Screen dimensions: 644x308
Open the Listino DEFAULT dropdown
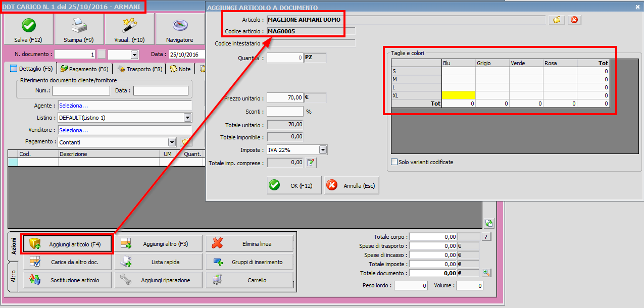click(x=187, y=117)
